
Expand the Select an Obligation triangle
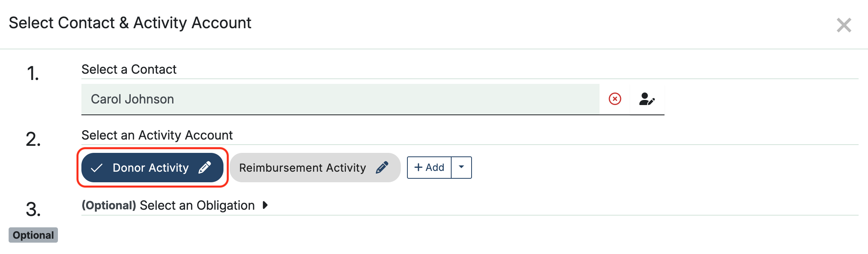tap(265, 205)
